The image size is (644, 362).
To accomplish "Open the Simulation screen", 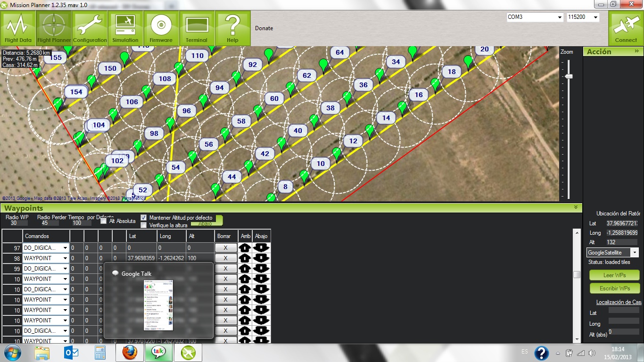I will click(125, 28).
